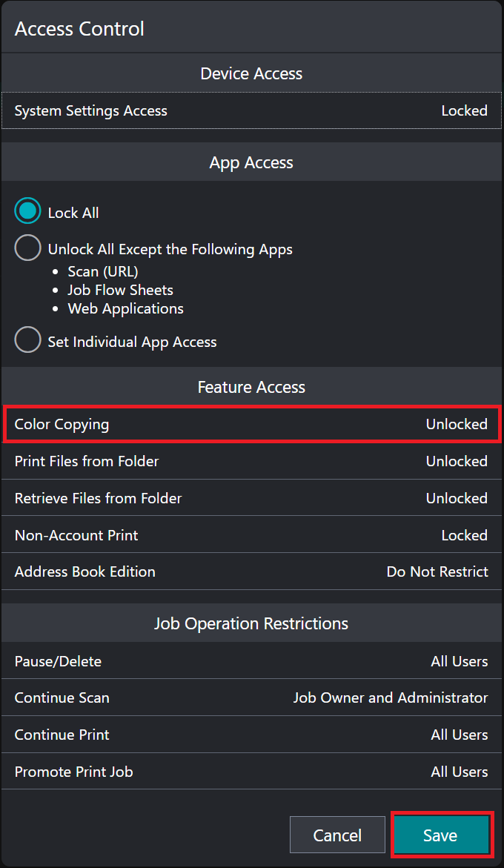This screenshot has height=868, width=504.
Task: Click the Do Not Restrict value
Action: pyautogui.click(x=437, y=572)
